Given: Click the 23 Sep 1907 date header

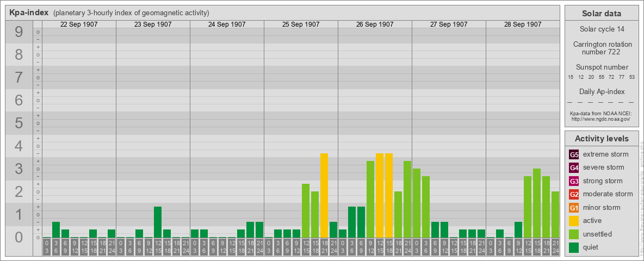Looking at the screenshot, I should (x=153, y=24).
